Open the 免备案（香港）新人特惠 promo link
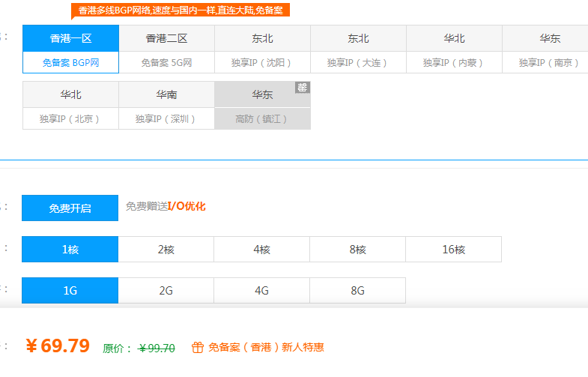588x377 pixels. (x=266, y=348)
